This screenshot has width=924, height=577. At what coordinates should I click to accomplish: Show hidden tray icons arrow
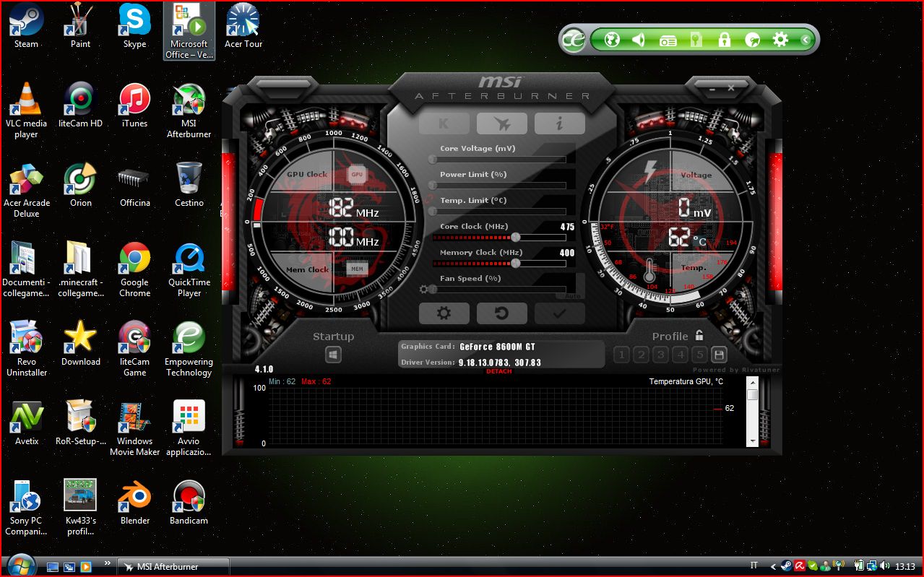(x=773, y=567)
